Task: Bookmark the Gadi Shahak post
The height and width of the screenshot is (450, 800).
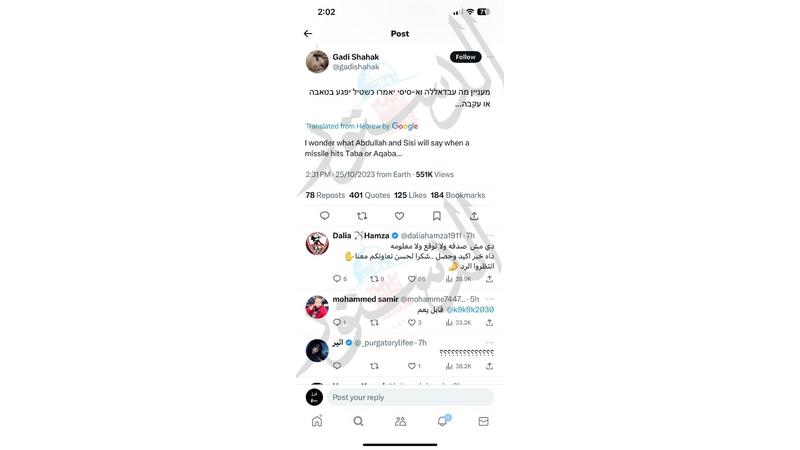Action: click(437, 216)
